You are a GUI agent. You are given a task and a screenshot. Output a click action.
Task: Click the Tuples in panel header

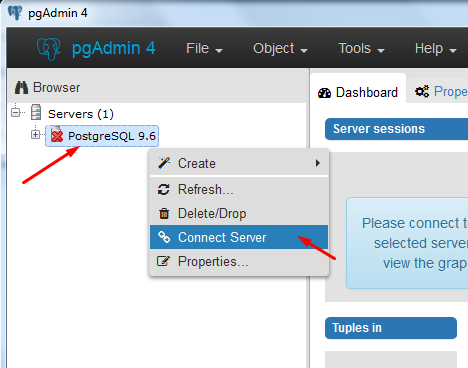pyautogui.click(x=391, y=328)
